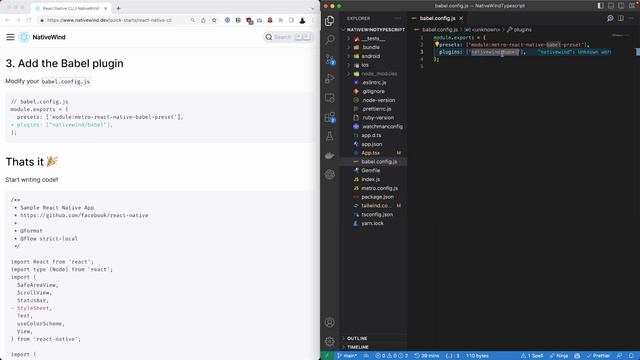
Task: Click the 1 Spell status bar item
Action: click(x=531, y=356)
